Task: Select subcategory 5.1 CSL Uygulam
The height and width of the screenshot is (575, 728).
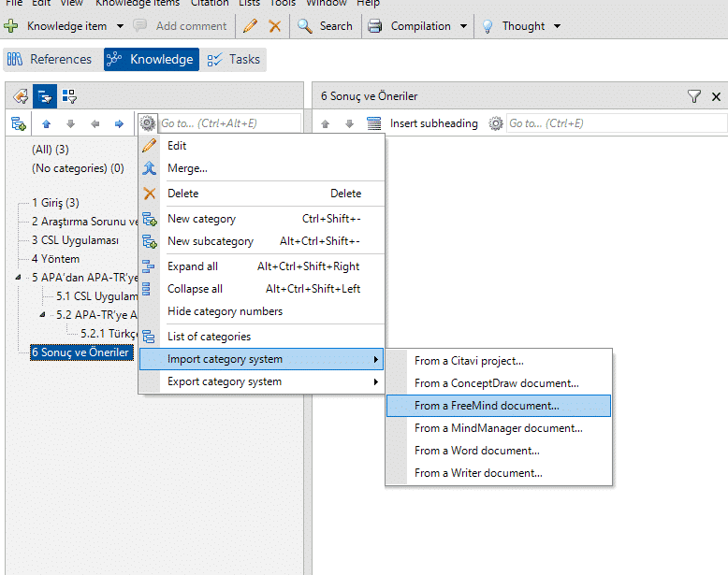Action: [96, 296]
